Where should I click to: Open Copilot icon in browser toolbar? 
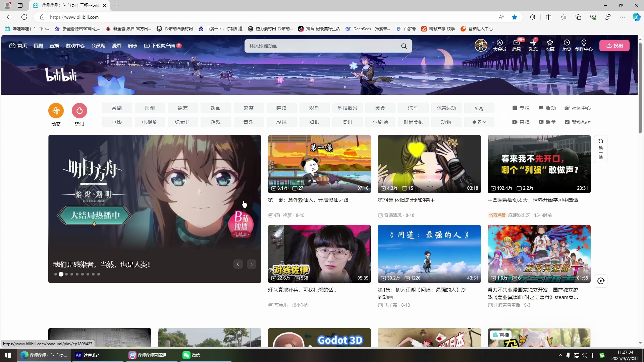tap(636, 17)
